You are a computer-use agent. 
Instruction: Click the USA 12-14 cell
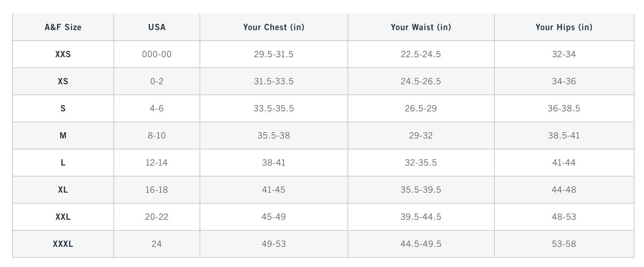[157, 163]
